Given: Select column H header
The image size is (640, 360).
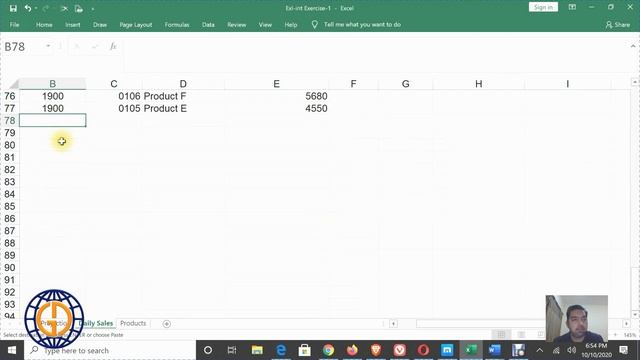Looking at the screenshot, I should 479,84.
